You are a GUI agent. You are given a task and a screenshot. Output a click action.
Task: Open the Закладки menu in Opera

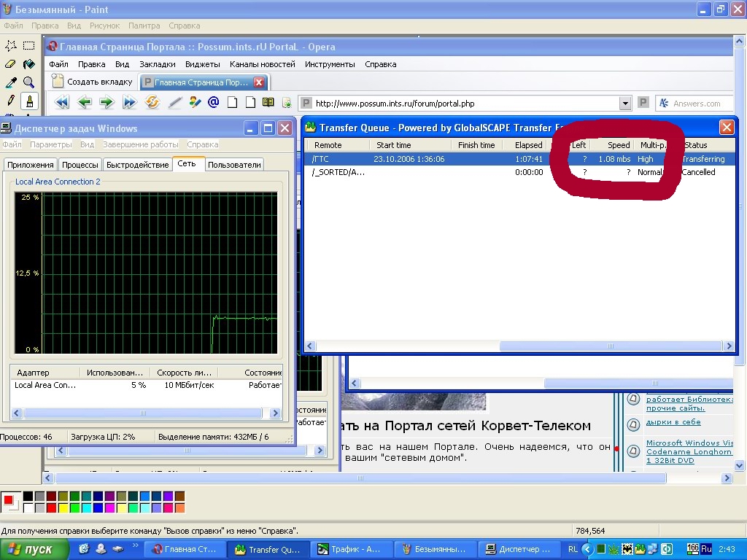(x=157, y=64)
